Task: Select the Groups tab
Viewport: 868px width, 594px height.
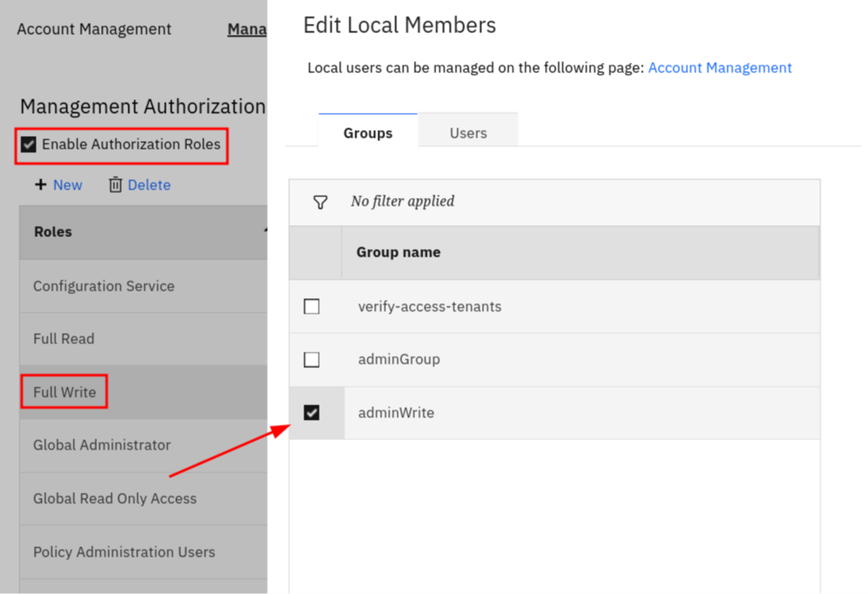Action: (367, 133)
